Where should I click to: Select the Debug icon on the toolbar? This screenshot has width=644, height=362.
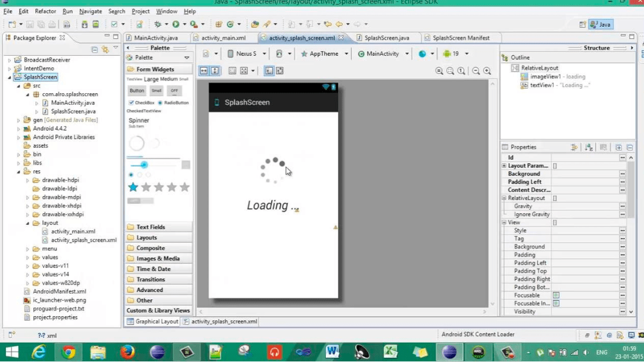(158, 24)
